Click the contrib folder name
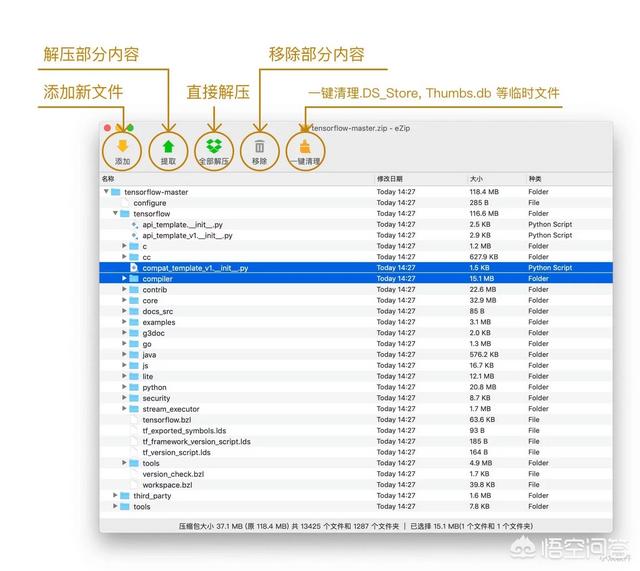 [155, 289]
